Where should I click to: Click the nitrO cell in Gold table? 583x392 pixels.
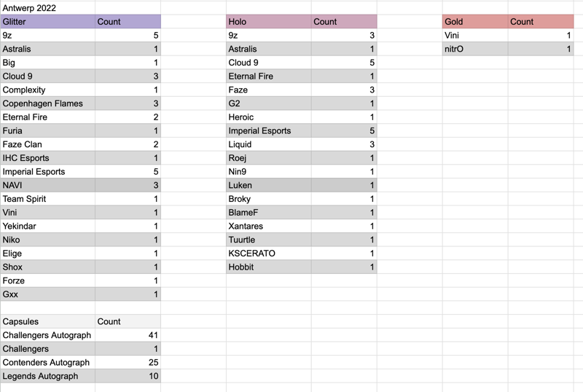475,49
